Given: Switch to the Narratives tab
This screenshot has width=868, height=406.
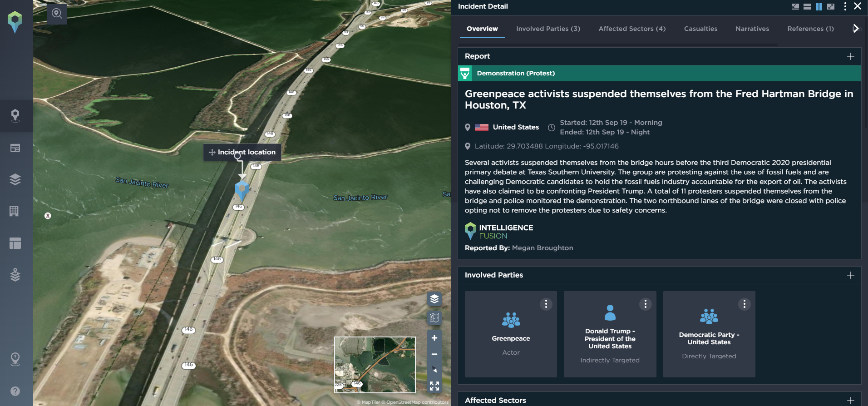Looking at the screenshot, I should (753, 29).
